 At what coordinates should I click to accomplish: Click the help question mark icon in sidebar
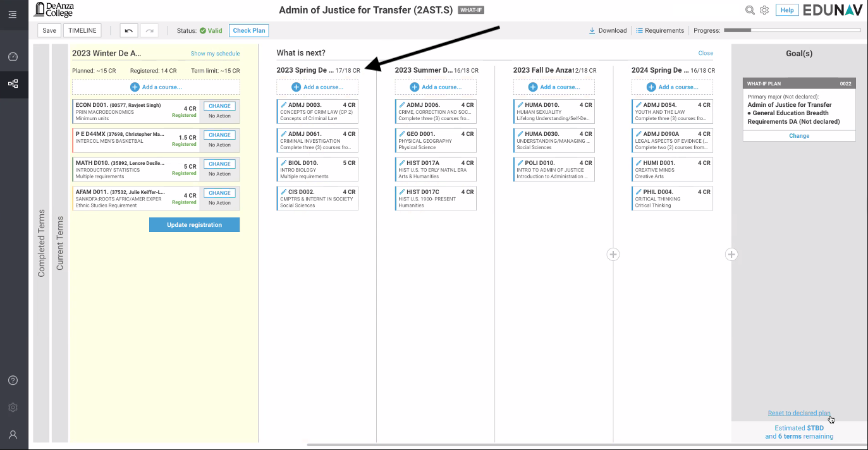tap(13, 380)
